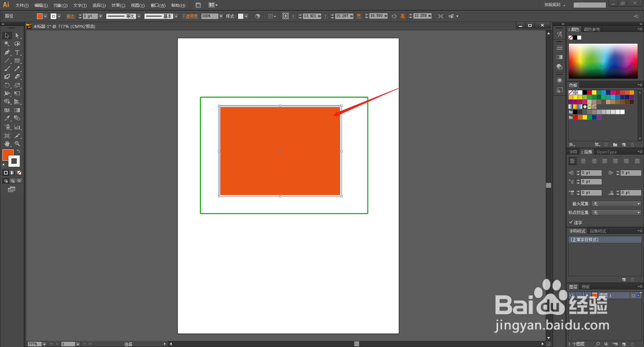Select the Width/Warp tool
The image size is (644, 347).
[x=7, y=94]
